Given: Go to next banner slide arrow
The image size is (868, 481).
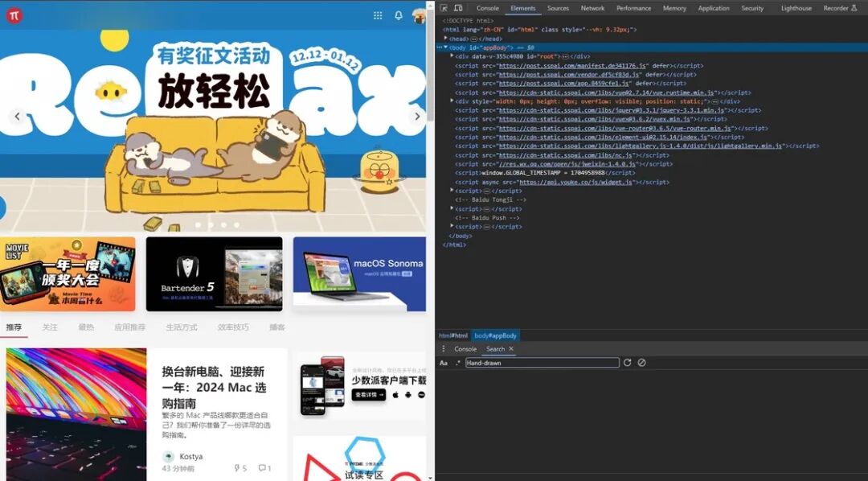Looking at the screenshot, I should click(417, 117).
